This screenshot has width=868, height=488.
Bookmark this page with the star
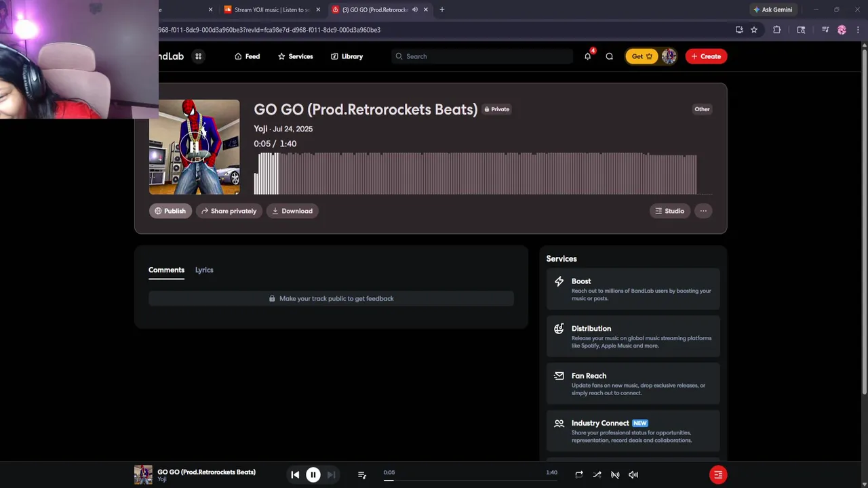(754, 30)
